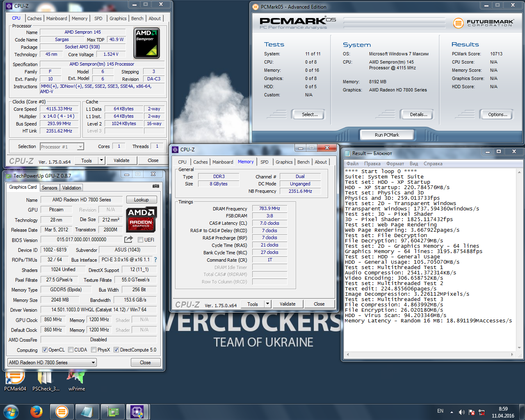Toggle the OpenCL checkbox
The height and width of the screenshot is (420, 525).
45,350
